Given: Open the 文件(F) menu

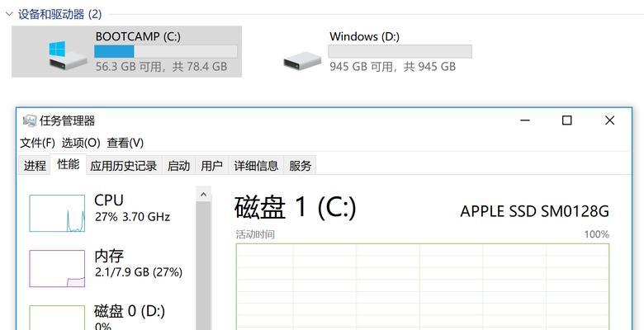Looking at the screenshot, I should 37,143.
